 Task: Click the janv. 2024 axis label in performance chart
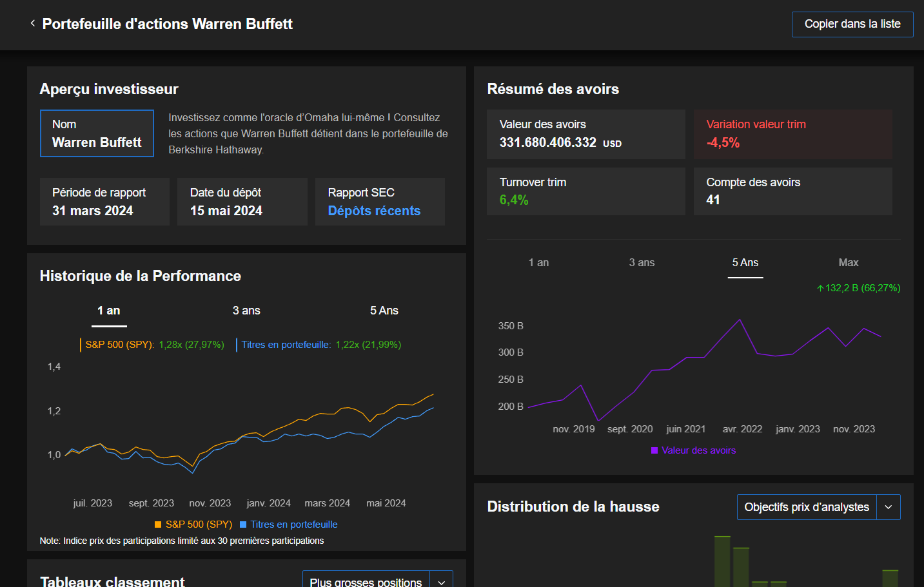pos(268,503)
